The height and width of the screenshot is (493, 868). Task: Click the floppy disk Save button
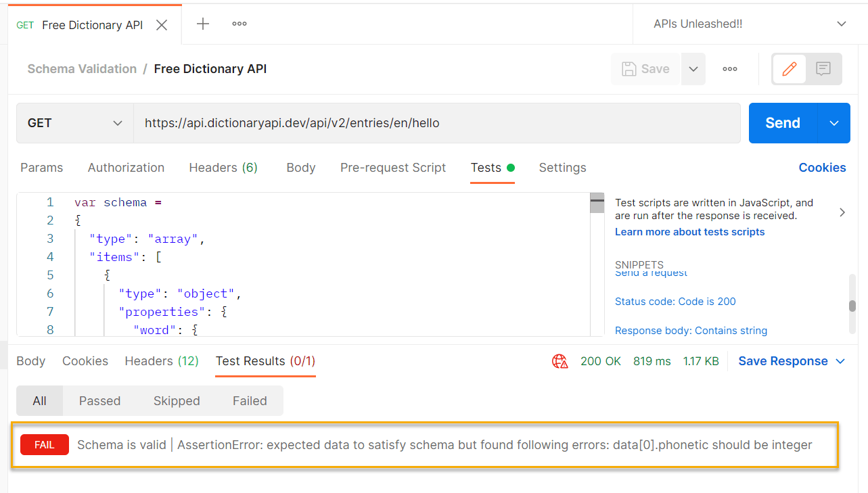coord(645,69)
